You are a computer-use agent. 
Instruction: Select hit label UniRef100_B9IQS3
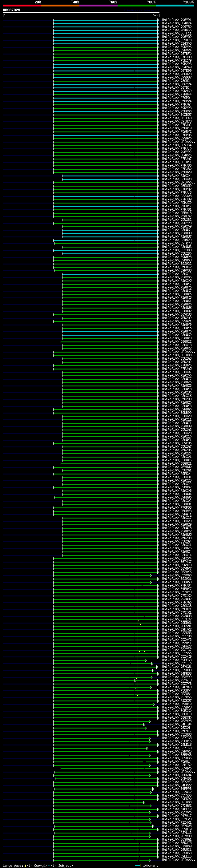[177, 121]
